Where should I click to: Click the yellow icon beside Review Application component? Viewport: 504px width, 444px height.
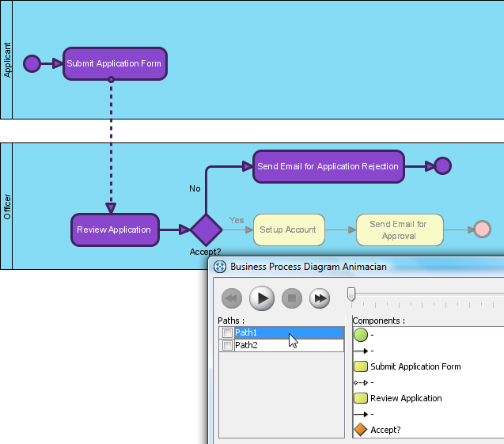(x=361, y=398)
